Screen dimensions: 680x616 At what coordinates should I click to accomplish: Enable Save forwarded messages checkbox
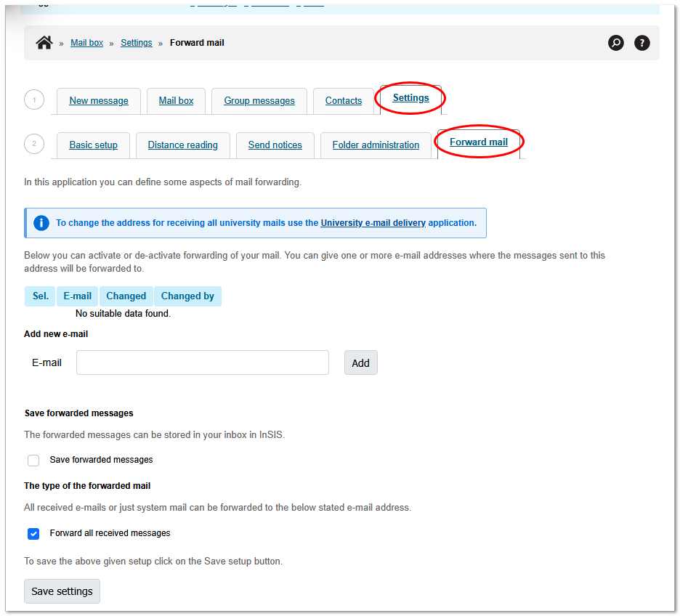pos(33,461)
